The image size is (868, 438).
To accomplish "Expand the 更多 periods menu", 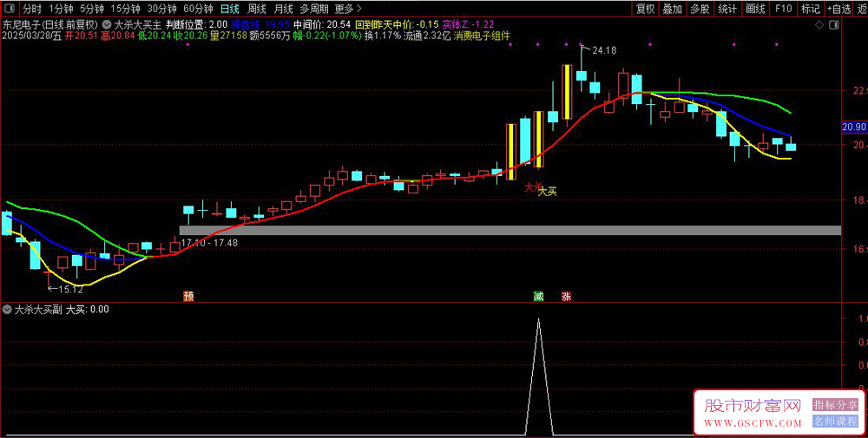I will pyautogui.click(x=348, y=9).
